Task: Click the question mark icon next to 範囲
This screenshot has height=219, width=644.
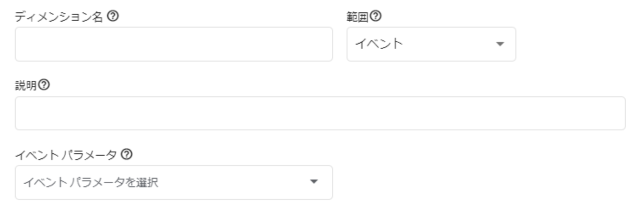Action: (375, 17)
